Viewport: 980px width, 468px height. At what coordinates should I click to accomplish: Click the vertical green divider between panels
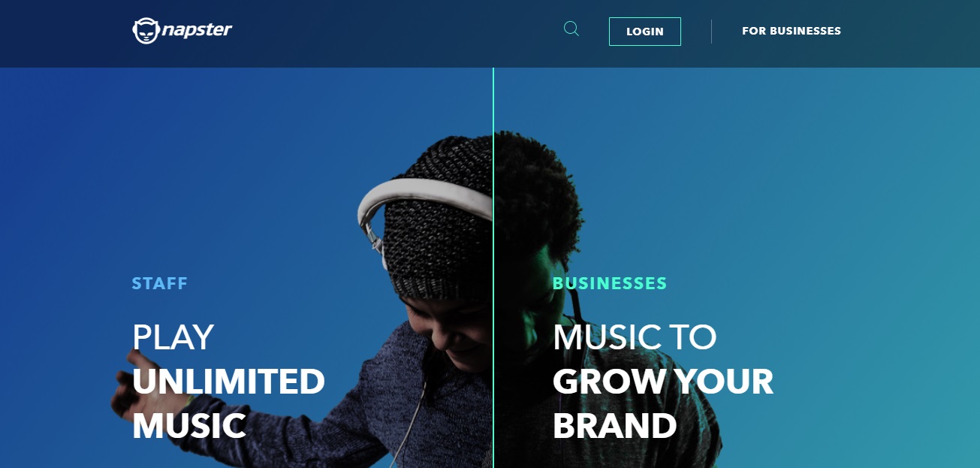tap(493, 267)
